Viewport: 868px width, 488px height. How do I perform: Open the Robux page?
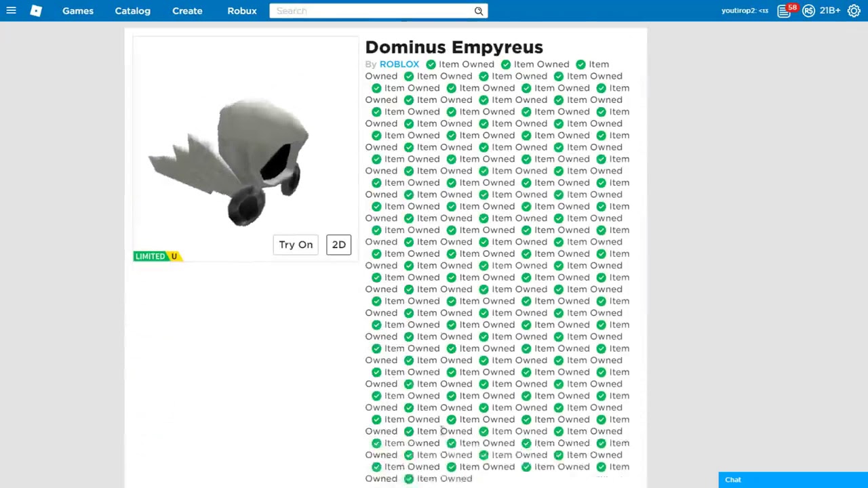pos(242,11)
